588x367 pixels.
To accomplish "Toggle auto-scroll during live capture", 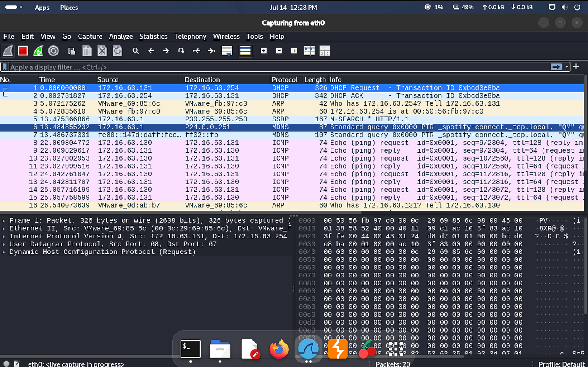I will coord(227,51).
